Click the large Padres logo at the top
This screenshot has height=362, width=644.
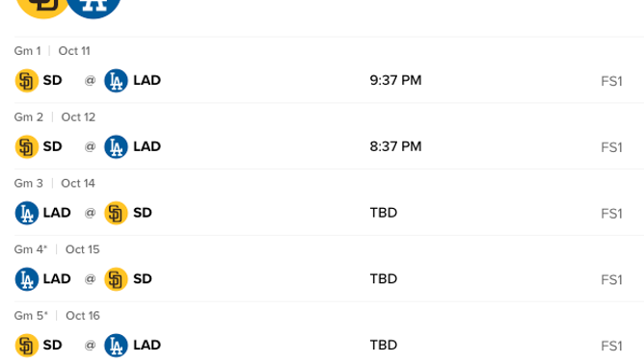pos(42,6)
